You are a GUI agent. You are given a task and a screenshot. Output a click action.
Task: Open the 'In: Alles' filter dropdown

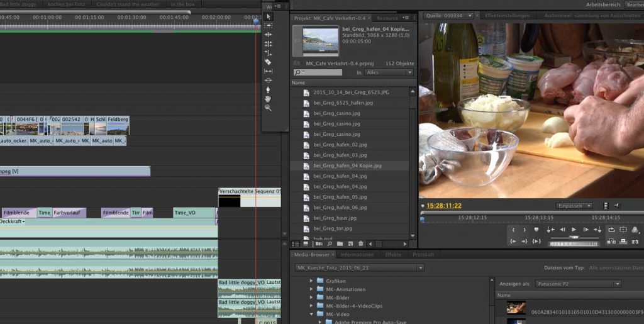pyautogui.click(x=389, y=72)
